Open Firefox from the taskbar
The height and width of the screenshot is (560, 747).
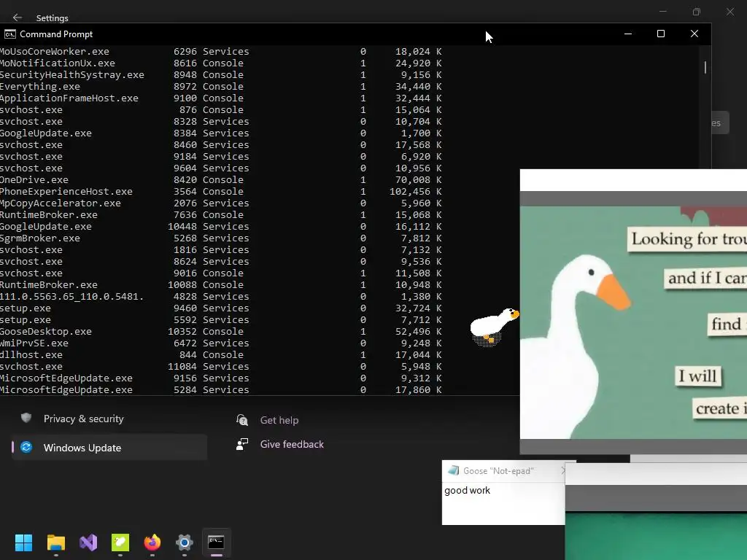point(152,542)
